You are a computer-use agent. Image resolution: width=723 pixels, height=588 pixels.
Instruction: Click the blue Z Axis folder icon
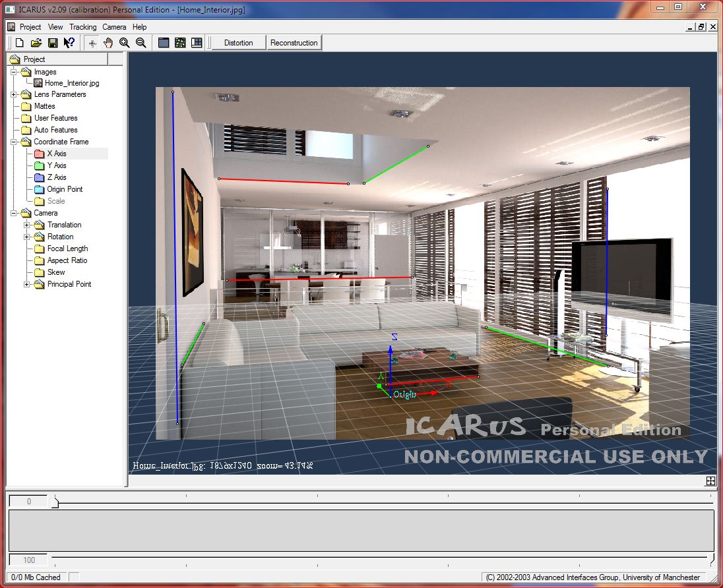pyautogui.click(x=39, y=177)
